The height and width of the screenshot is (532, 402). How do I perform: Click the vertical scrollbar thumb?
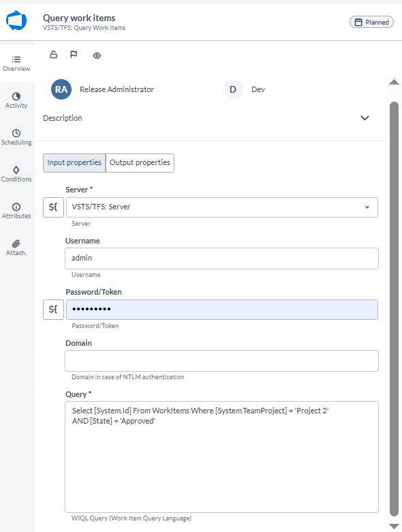(x=394, y=309)
